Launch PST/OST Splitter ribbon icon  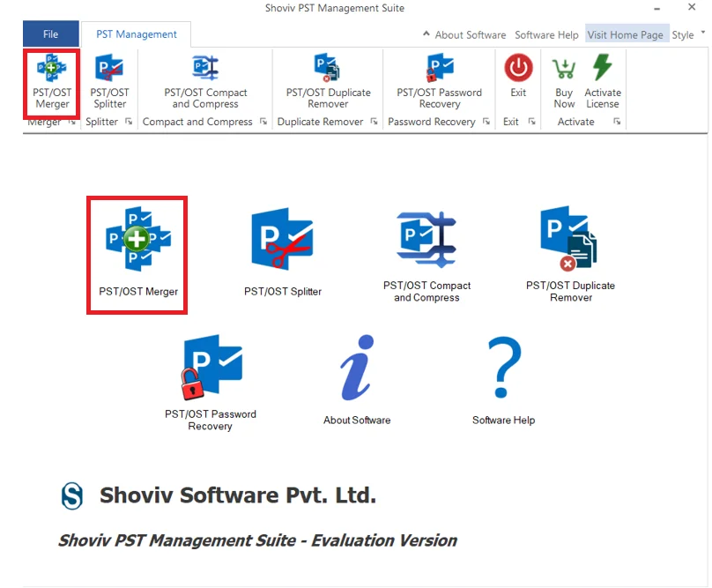[x=109, y=82]
